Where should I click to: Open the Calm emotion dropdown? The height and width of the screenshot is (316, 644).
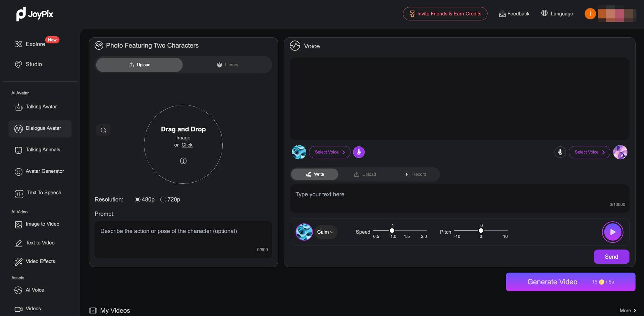coord(325,232)
